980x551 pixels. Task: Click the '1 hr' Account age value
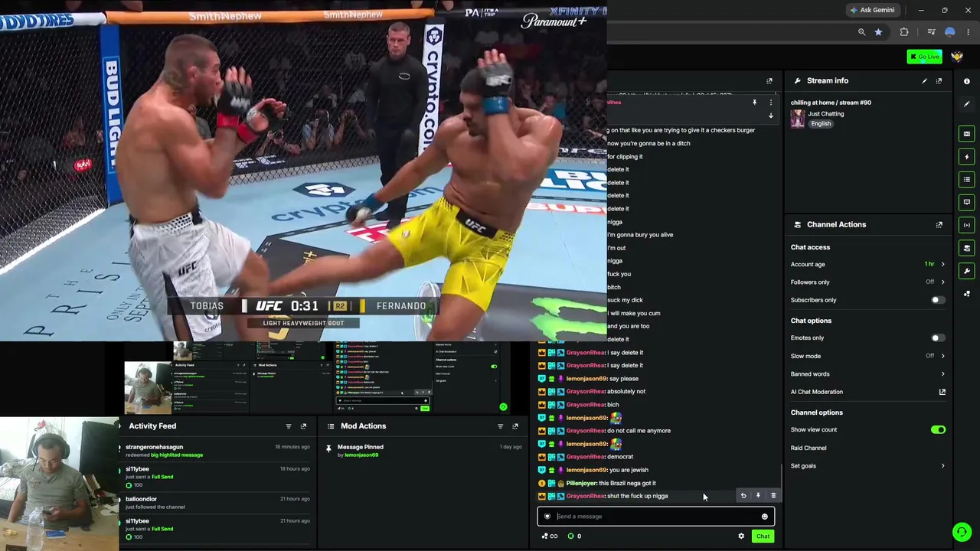tap(929, 265)
